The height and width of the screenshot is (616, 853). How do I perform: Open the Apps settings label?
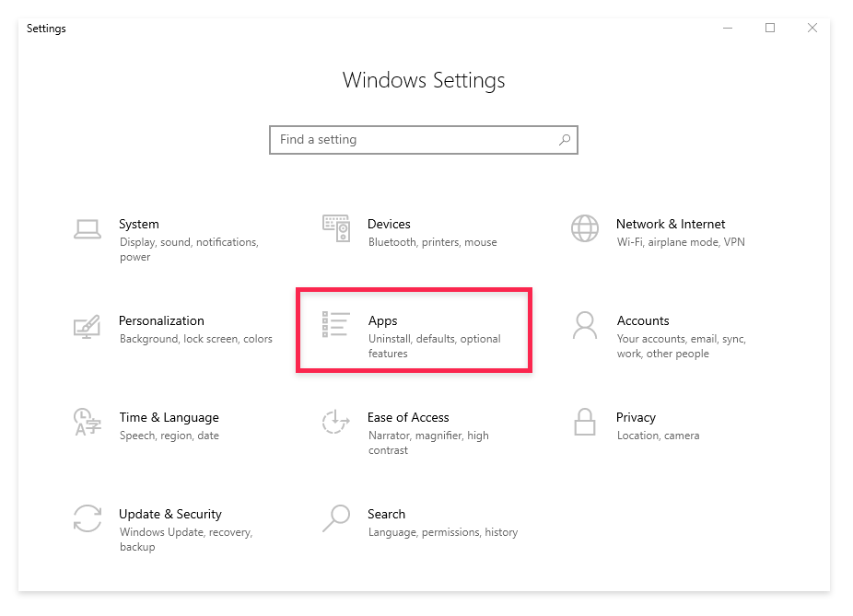[383, 320]
